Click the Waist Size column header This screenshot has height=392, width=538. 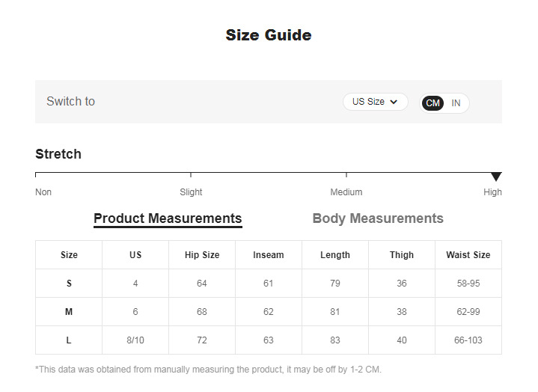tap(468, 255)
